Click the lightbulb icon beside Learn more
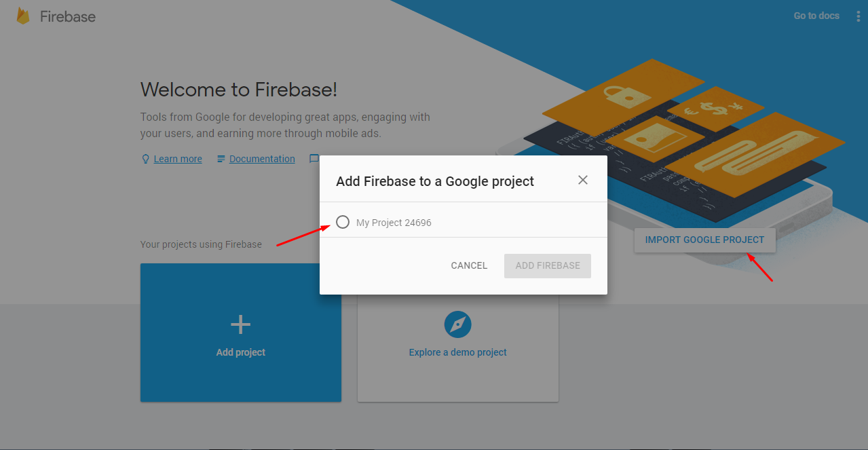 (x=145, y=159)
